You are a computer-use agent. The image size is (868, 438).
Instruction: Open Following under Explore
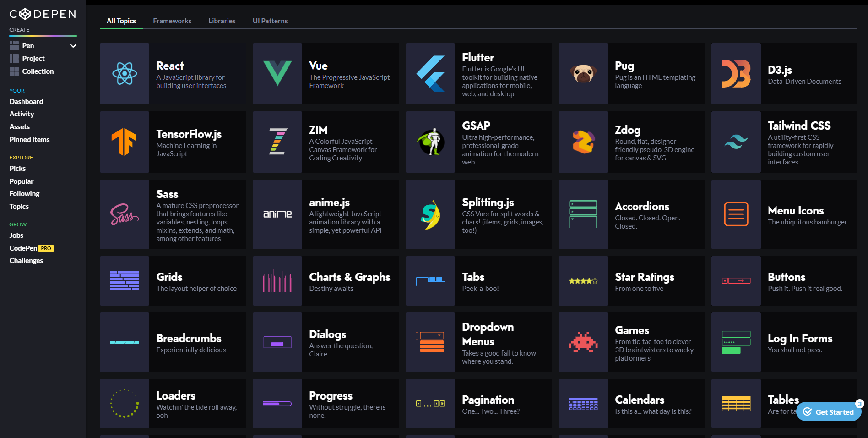tap(24, 194)
